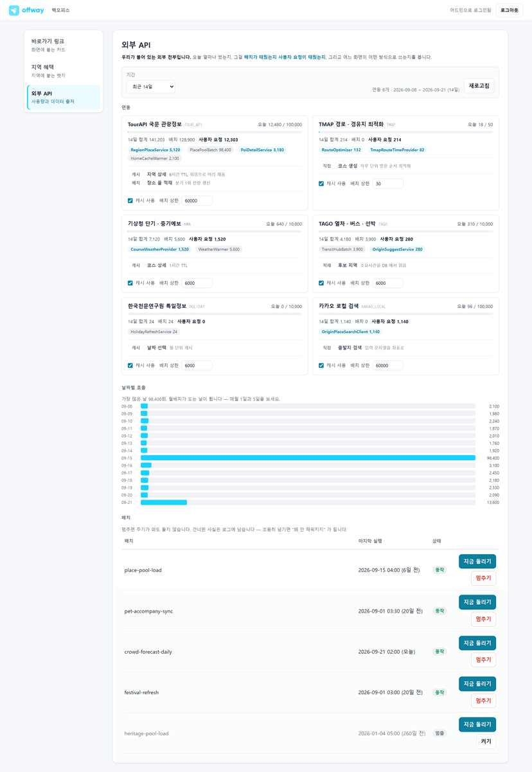Click the 멈춤 status badge for heritage-pool-load
The image size is (532, 772).
(439, 733)
